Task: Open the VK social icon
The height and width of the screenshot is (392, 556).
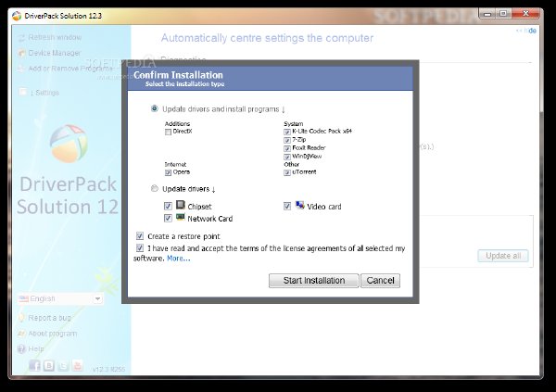Action: pyautogui.click(x=49, y=365)
